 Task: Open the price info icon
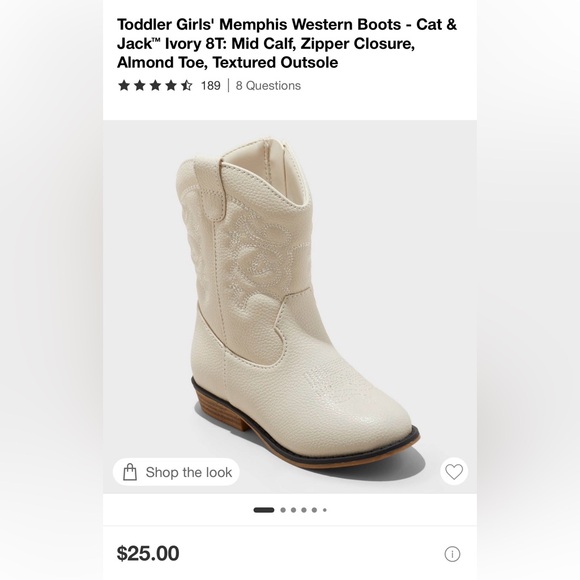(452, 554)
